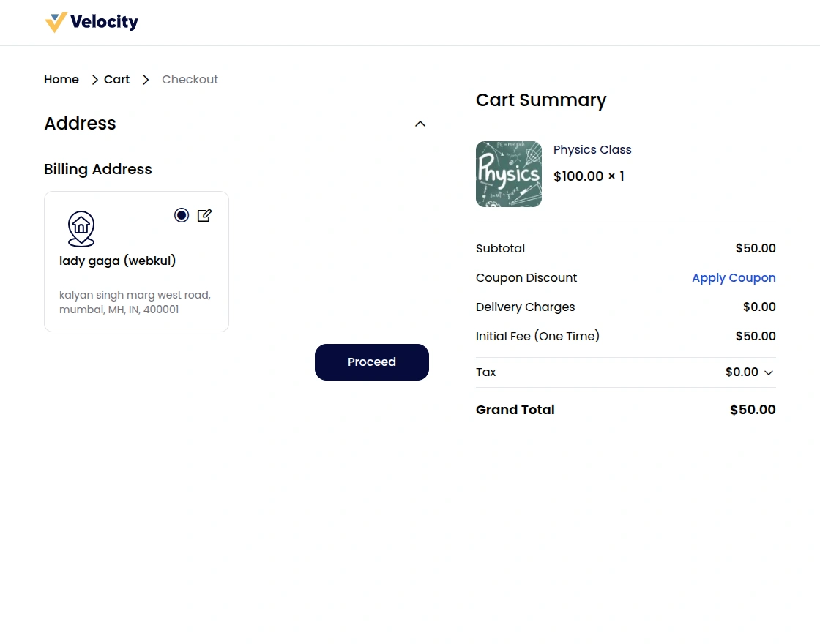Click the chevron arrow after Home breadcrumb
Viewport: 820px width, 644px height.
pos(94,80)
